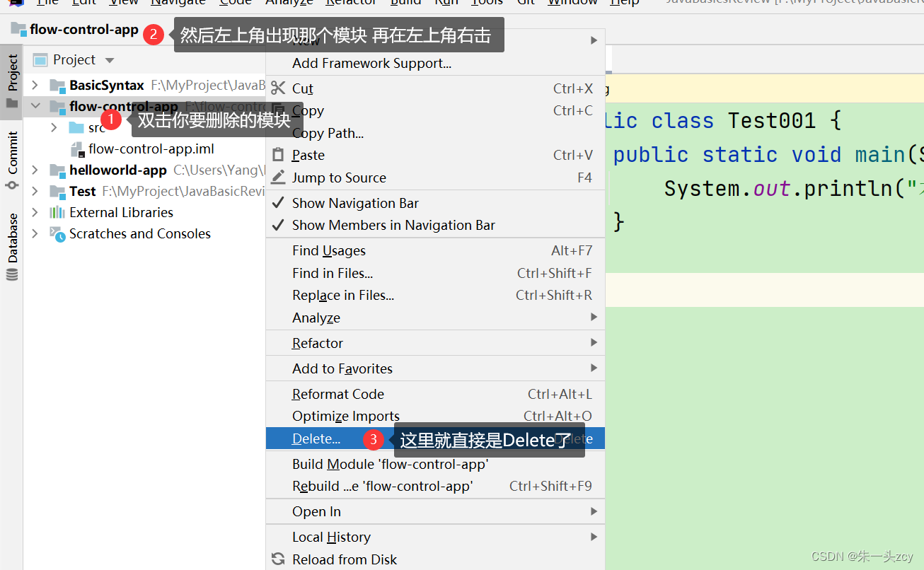
Task: Toggle Show Navigation Bar option
Action: pos(435,203)
